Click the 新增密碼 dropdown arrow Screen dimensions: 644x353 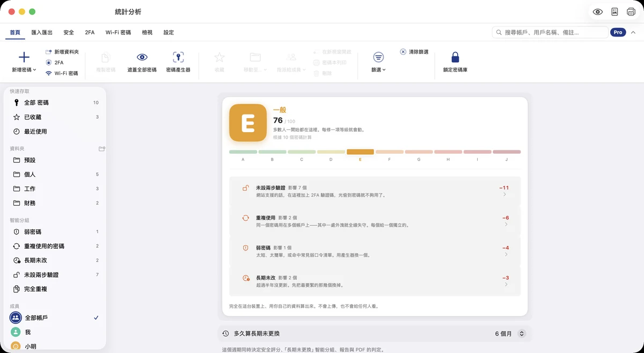(x=35, y=70)
